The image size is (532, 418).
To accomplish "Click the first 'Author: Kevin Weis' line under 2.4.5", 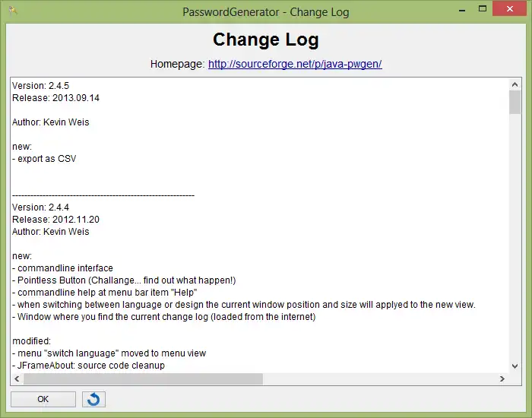I will (51, 122).
